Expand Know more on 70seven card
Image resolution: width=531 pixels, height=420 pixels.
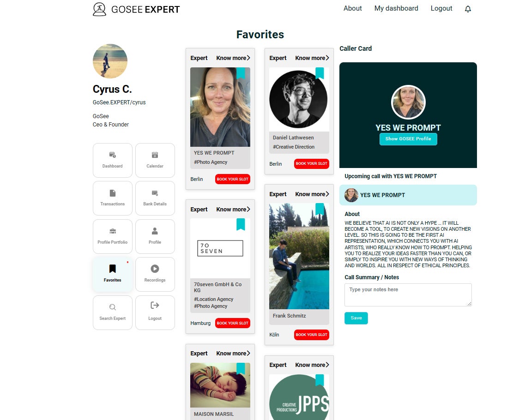[233, 209]
